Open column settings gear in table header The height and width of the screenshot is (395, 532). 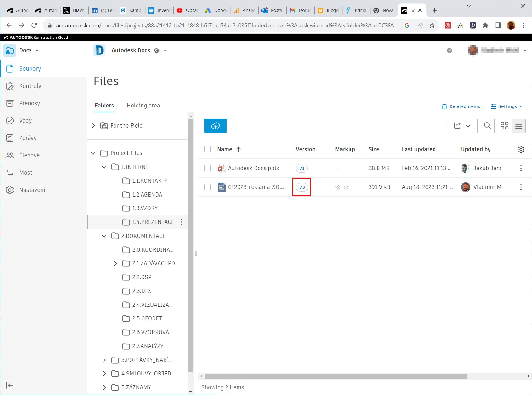(x=521, y=149)
